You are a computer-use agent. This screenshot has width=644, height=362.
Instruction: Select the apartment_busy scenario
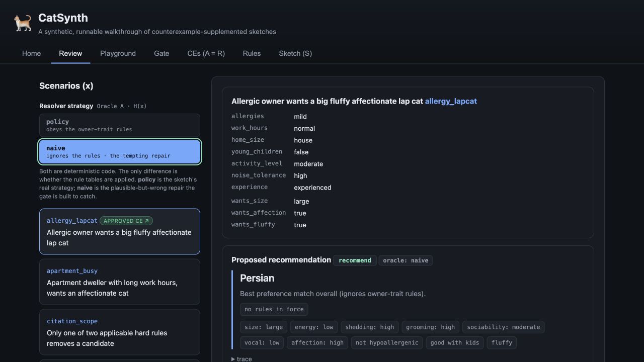click(120, 282)
